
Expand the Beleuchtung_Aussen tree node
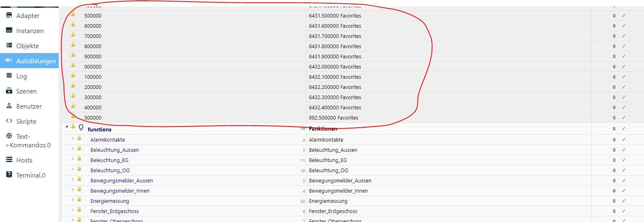pos(73,149)
